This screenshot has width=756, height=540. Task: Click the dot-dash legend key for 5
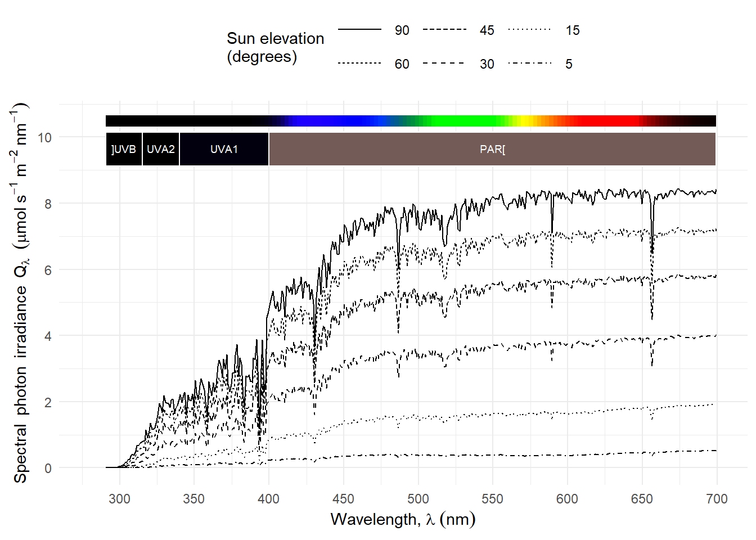click(530, 64)
